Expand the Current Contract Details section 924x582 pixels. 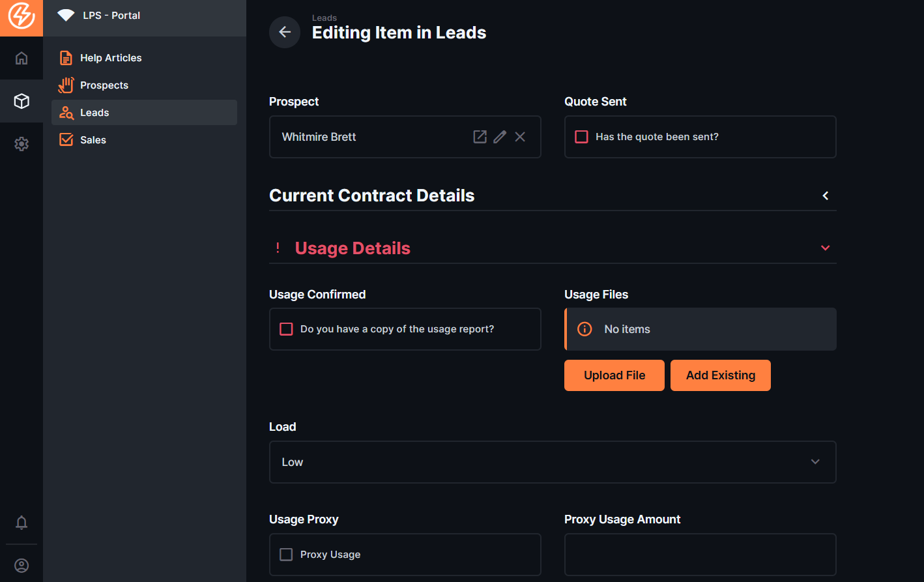[x=825, y=196]
